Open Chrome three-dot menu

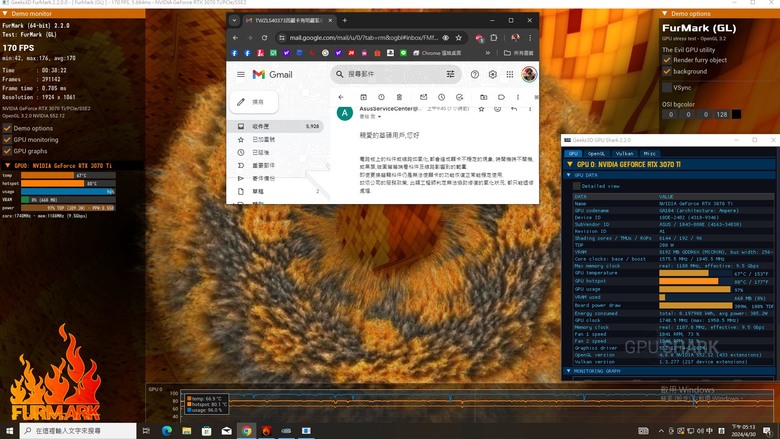coord(530,38)
